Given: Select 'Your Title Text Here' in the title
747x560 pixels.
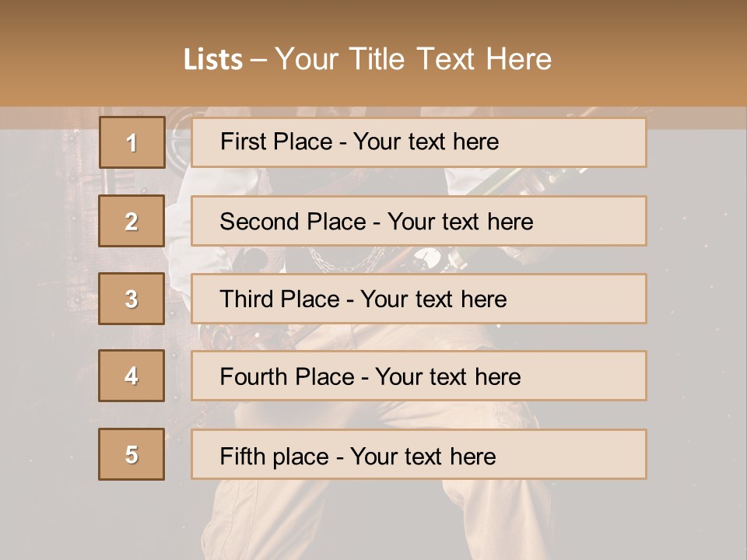Looking at the screenshot, I should click(x=413, y=59).
